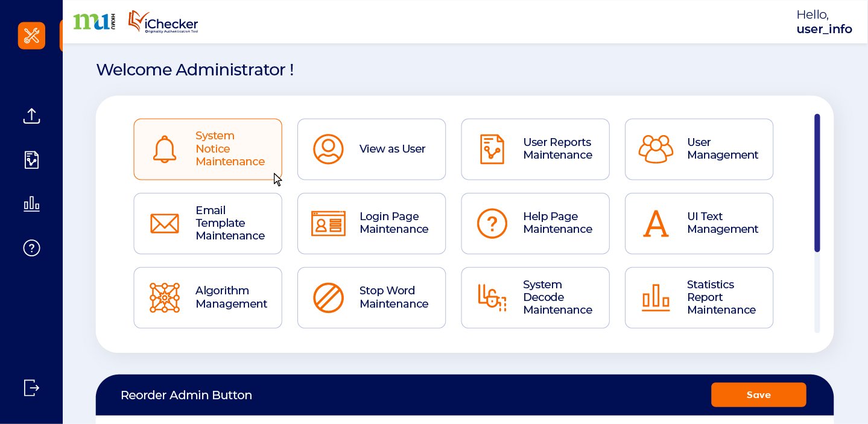Click the iChecker logo
868x424 pixels.
163,22
